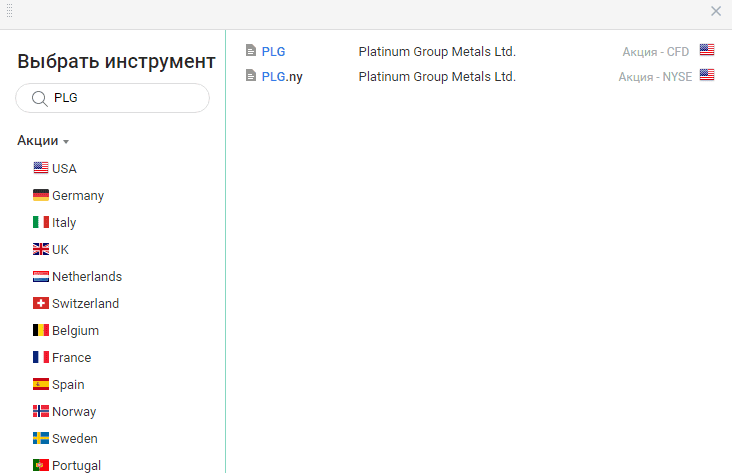
Task: Click the Акция - CFD label
Action: 655,52
